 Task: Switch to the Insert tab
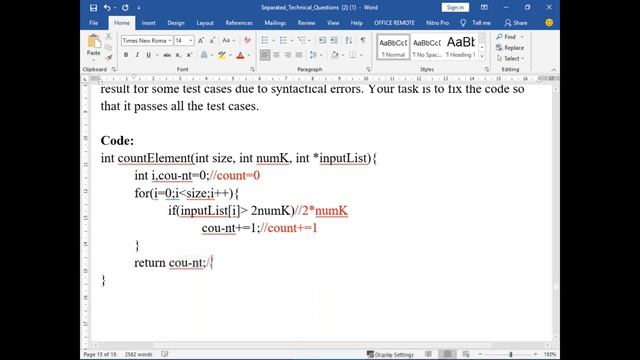149,23
